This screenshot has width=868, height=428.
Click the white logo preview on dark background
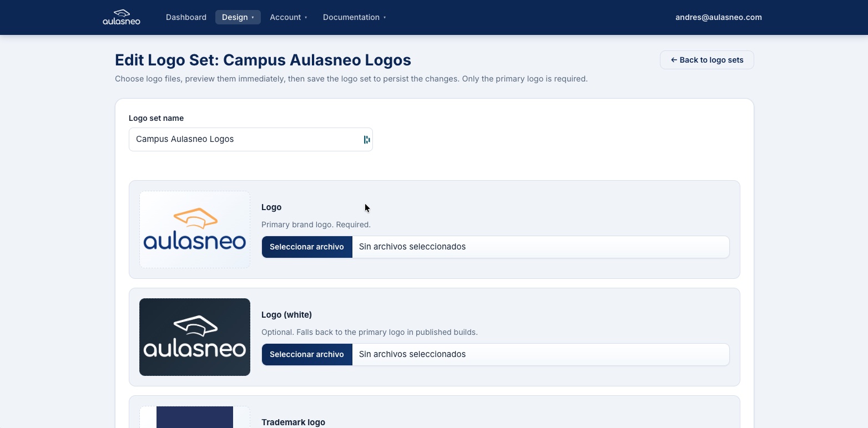(x=195, y=337)
